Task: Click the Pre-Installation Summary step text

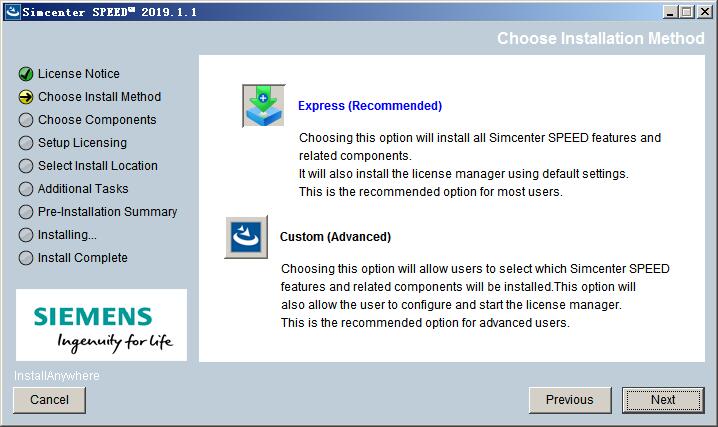Action: (107, 211)
